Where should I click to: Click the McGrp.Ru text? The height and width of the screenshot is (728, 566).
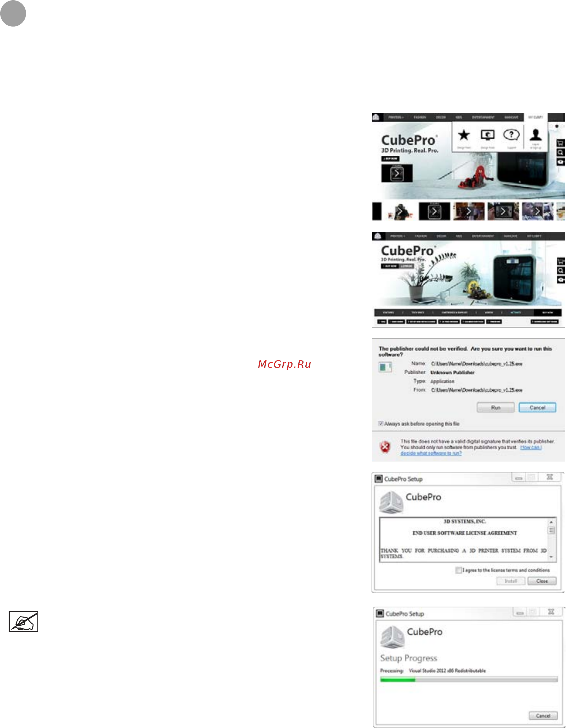coord(284,364)
